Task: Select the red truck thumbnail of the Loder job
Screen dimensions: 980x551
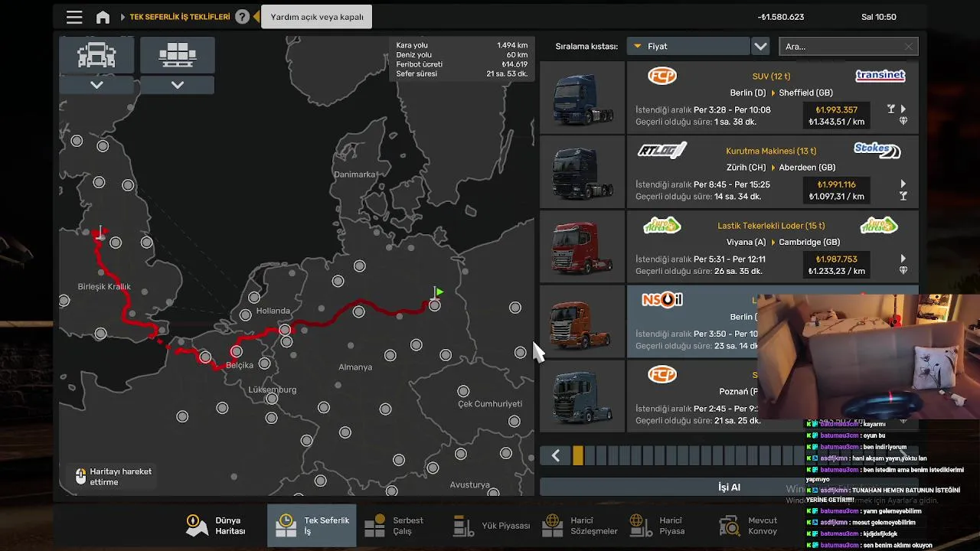Action: (582, 247)
